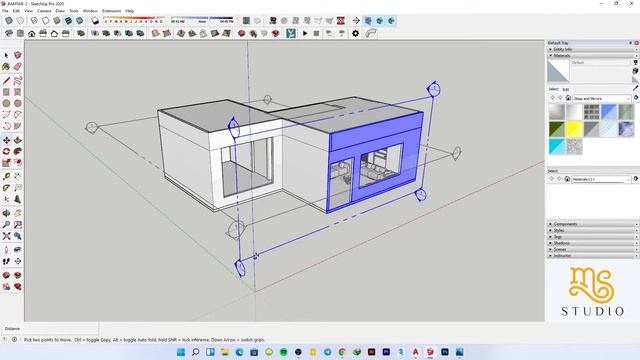The width and height of the screenshot is (640, 360).
Task: Select the Follow Me tool
Action: click(x=18, y=151)
